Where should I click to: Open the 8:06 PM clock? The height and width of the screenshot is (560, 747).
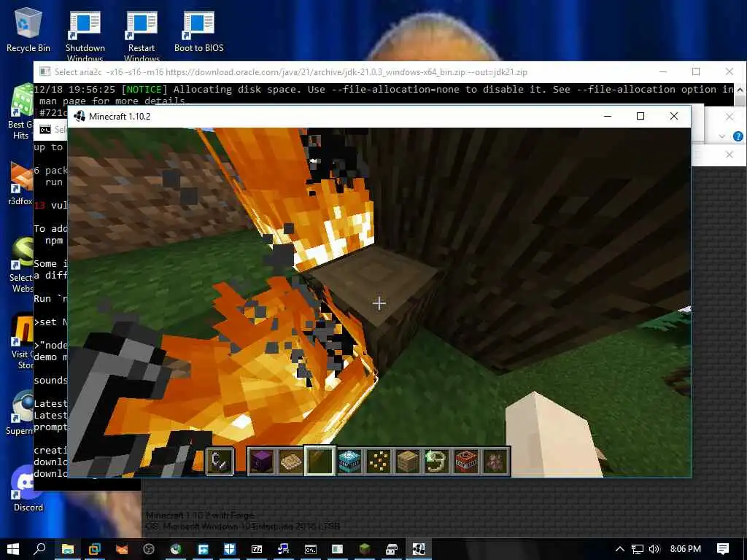point(685,549)
